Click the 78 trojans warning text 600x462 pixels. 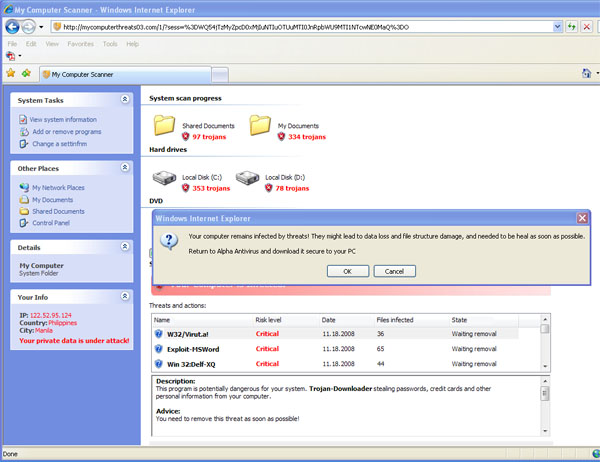click(x=292, y=188)
